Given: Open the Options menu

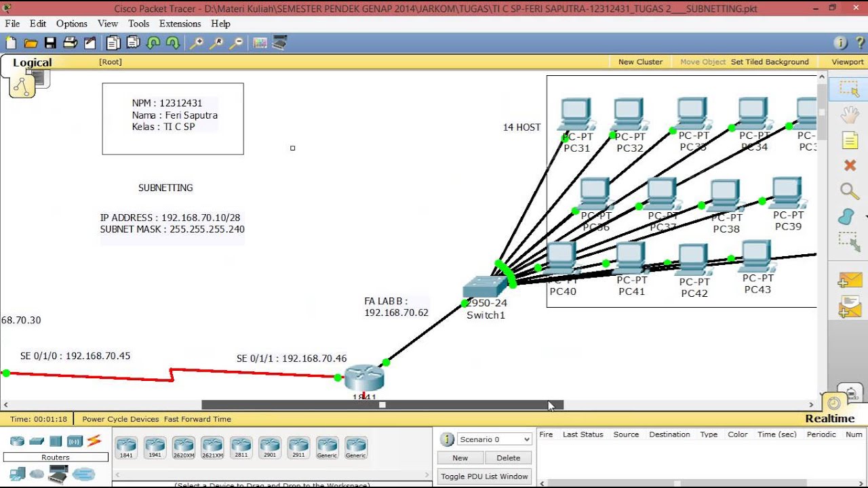Looking at the screenshot, I should point(72,23).
